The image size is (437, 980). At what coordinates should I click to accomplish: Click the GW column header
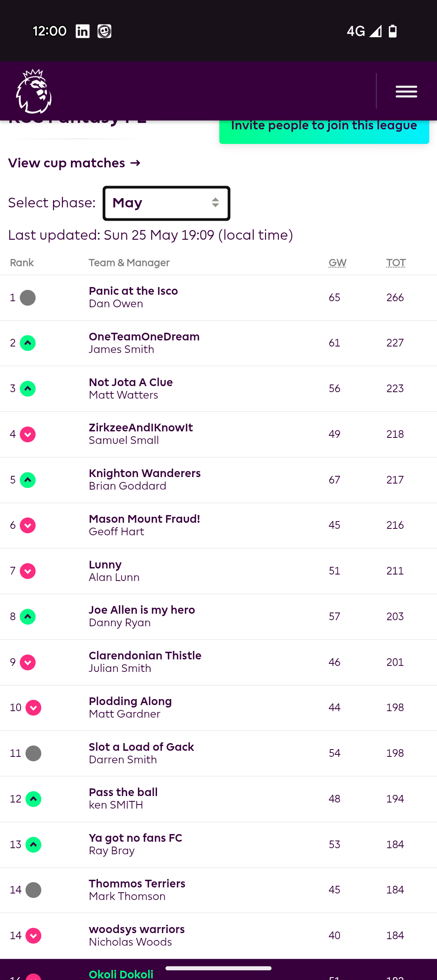(x=337, y=263)
